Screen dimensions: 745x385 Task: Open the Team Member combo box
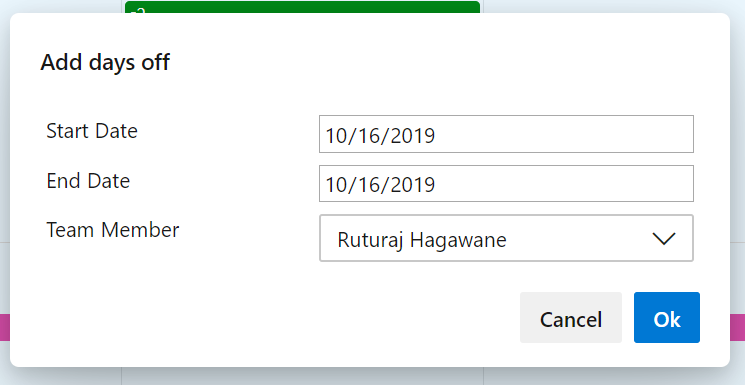tap(506, 238)
